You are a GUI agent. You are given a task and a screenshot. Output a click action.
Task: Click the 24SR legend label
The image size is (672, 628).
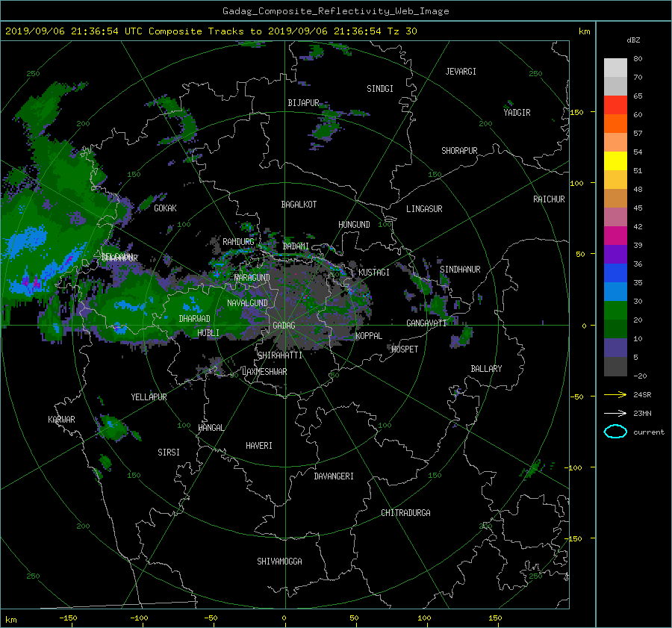pos(642,394)
